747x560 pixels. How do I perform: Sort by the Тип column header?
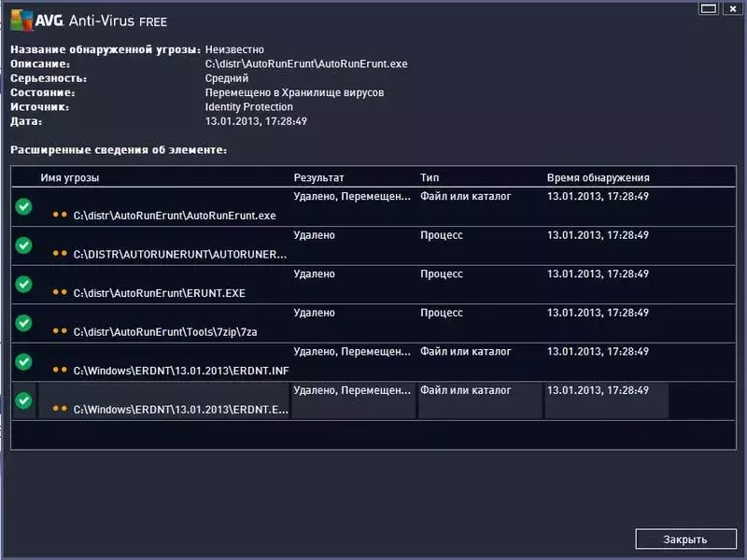430,177
